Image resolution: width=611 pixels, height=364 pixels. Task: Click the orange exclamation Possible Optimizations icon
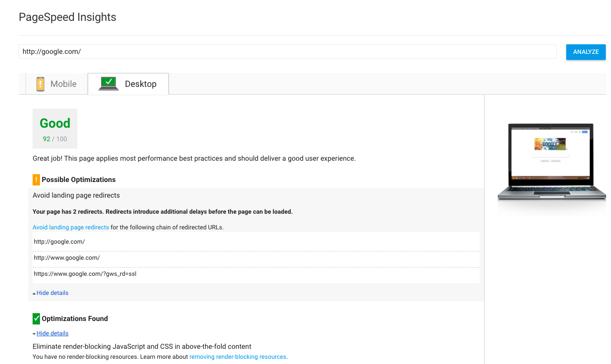point(36,180)
